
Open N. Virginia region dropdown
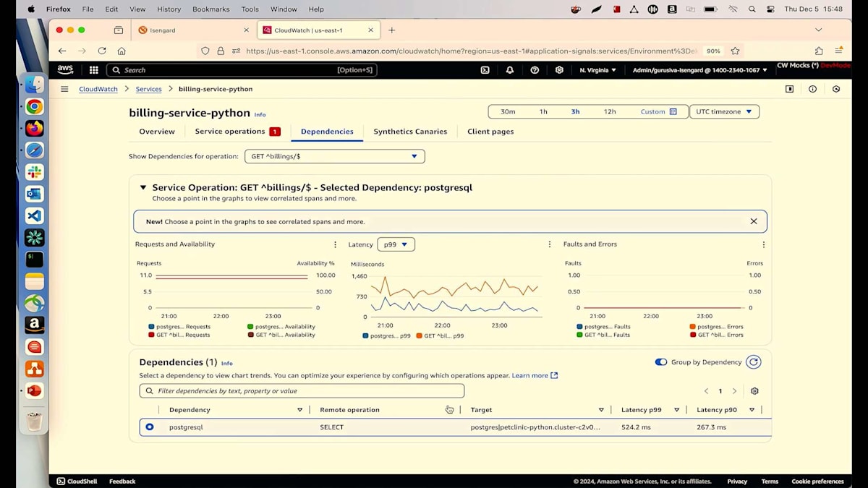pyautogui.click(x=597, y=70)
